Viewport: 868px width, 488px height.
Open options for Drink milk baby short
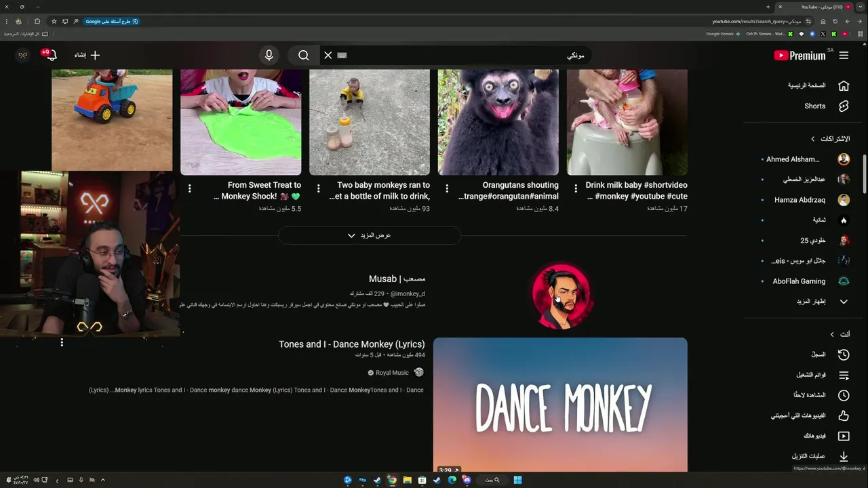coord(576,188)
